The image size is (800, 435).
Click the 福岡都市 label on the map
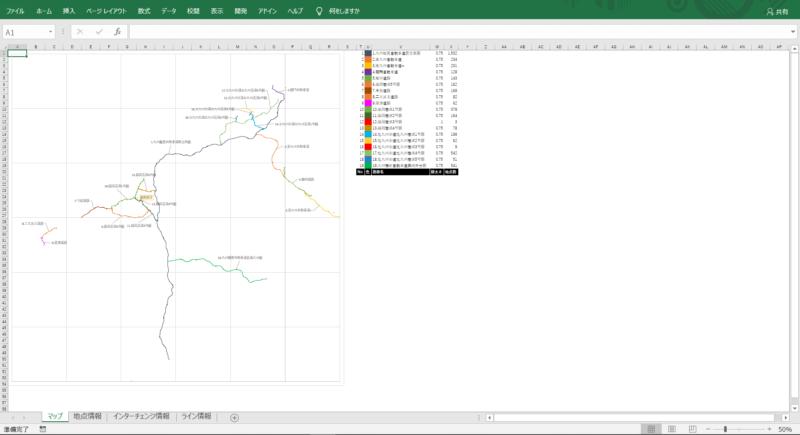coord(146,197)
